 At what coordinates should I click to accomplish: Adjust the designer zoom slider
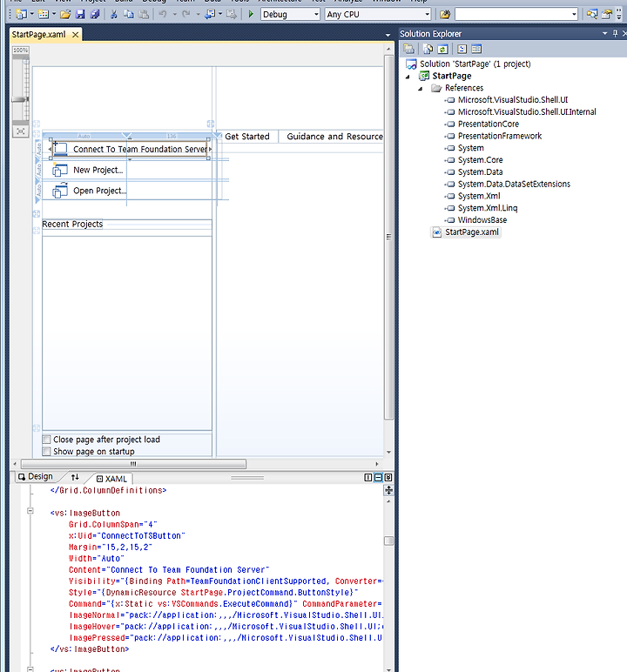pos(20,99)
